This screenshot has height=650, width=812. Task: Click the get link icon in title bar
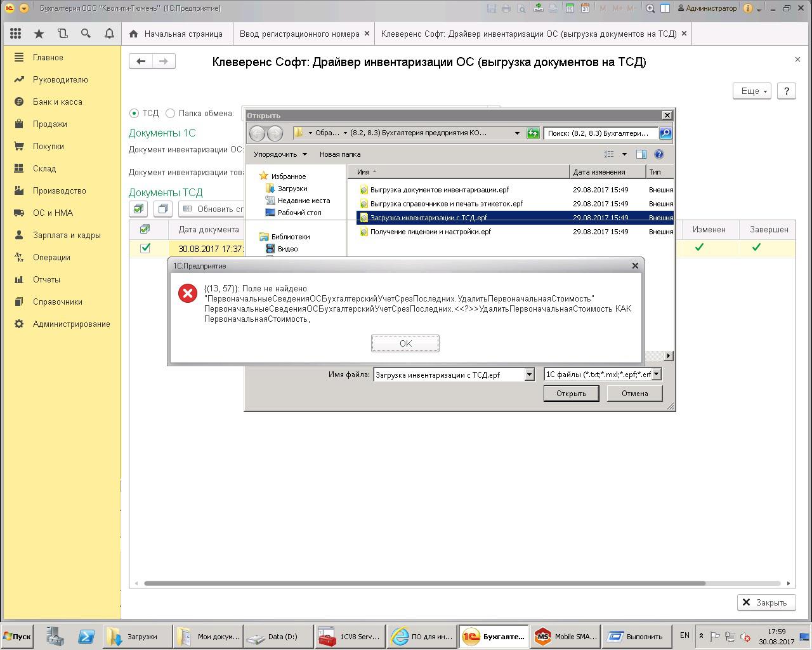[x=539, y=8]
